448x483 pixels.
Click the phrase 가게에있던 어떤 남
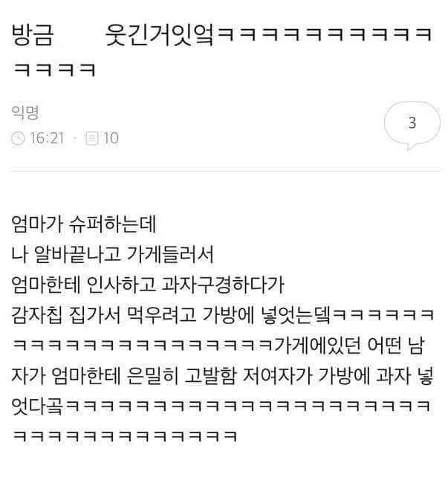pos(349,345)
